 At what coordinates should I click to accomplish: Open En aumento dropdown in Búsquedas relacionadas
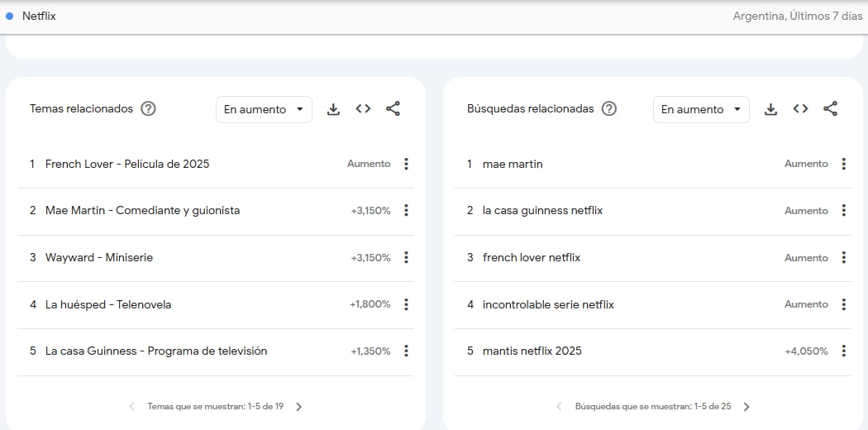click(x=701, y=110)
